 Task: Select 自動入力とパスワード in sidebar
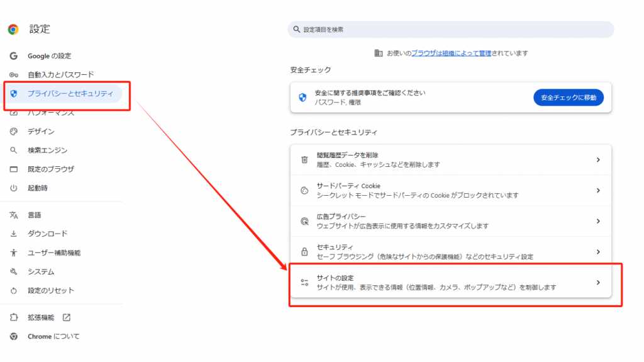pyautogui.click(x=61, y=75)
